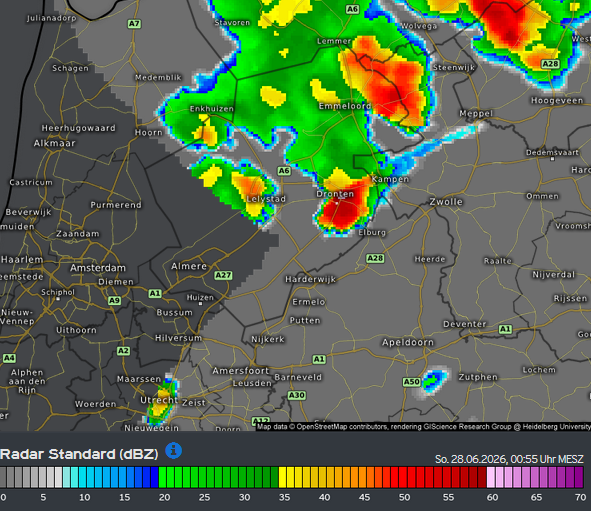Click the A28 road badge near Elburg

pyautogui.click(x=375, y=258)
